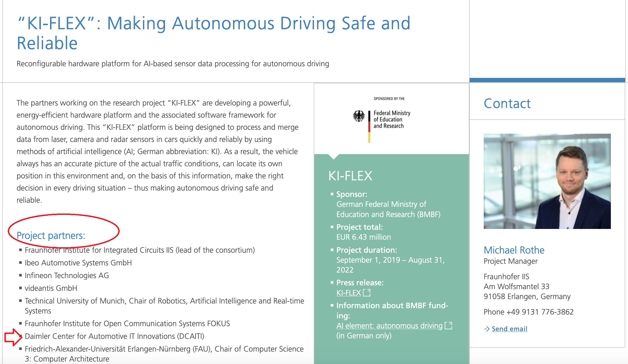Click the Send email link
The height and width of the screenshot is (364, 628).
(x=509, y=329)
